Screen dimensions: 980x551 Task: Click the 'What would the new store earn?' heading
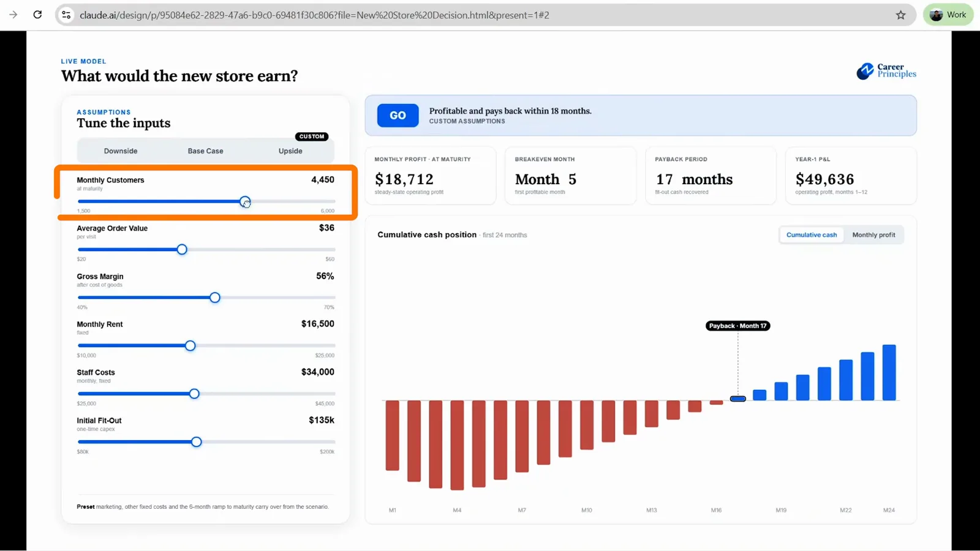point(179,76)
